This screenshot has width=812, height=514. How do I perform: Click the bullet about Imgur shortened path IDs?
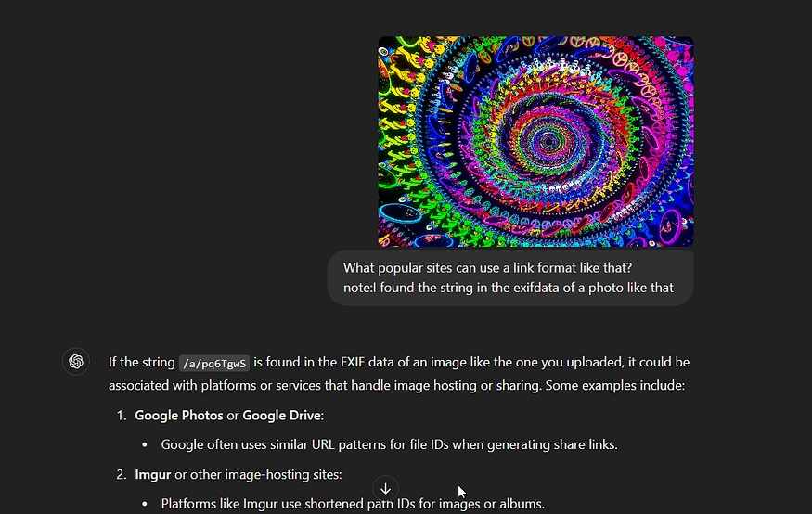(352, 505)
